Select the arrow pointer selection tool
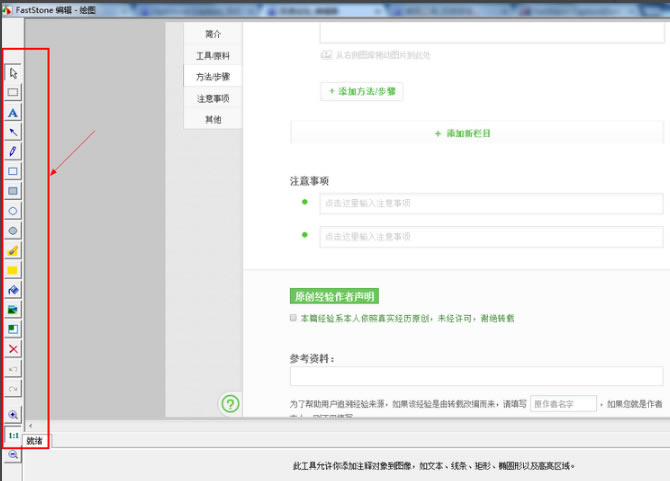The height and width of the screenshot is (481, 670). click(x=13, y=73)
